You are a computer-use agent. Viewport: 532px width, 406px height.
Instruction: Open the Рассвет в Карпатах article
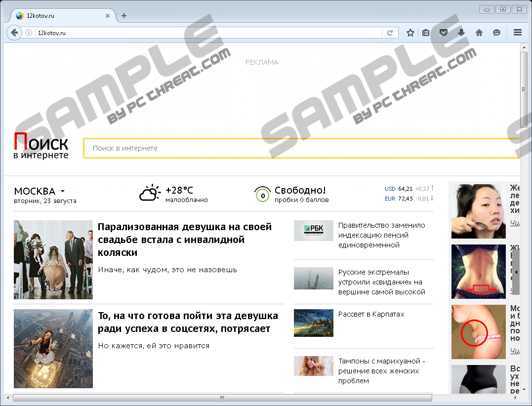pyautogui.click(x=371, y=314)
